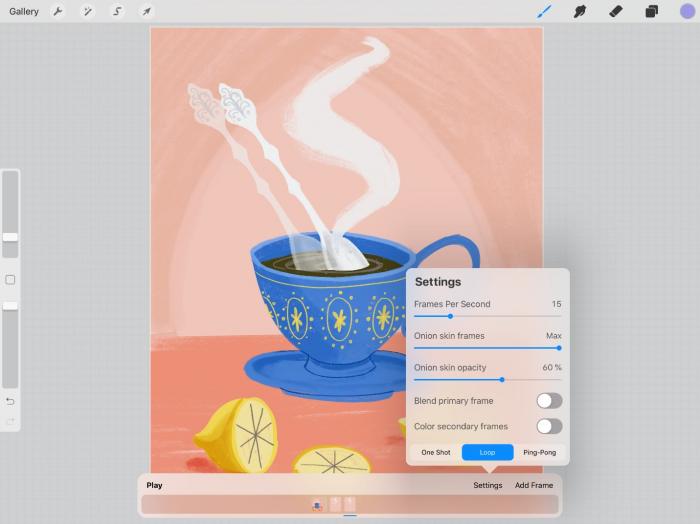The height and width of the screenshot is (524, 700).
Task: Select the second frame thumbnail in timeline
Action: pyautogui.click(x=335, y=505)
